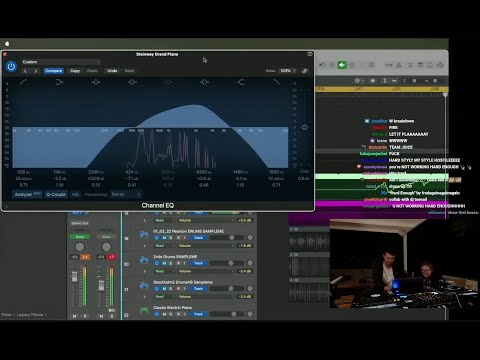Toggle the Channel EQ power button

[x=11, y=66]
